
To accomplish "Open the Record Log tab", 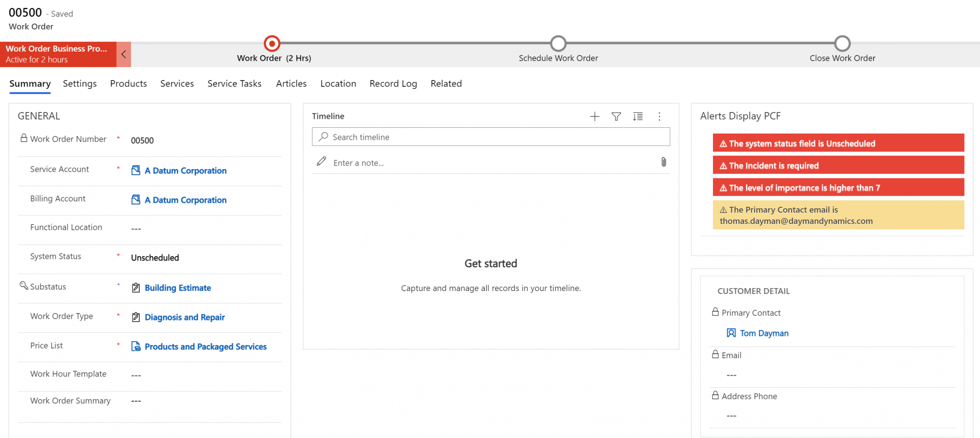I will click(x=393, y=83).
